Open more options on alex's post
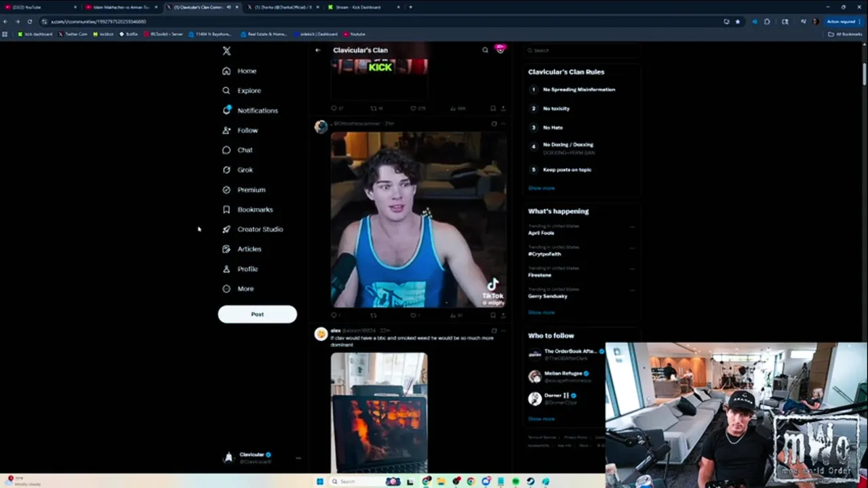This screenshot has width=868, height=488. pos(503,331)
